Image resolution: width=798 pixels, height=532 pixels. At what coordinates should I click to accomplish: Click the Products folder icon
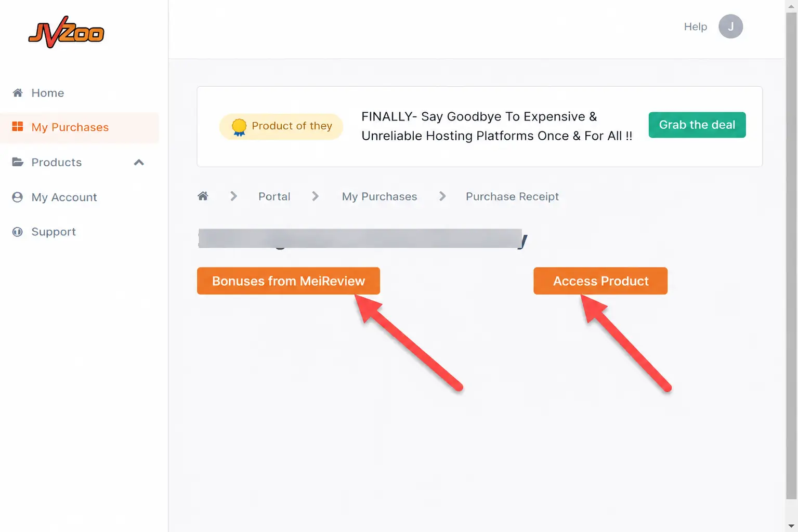click(18, 162)
